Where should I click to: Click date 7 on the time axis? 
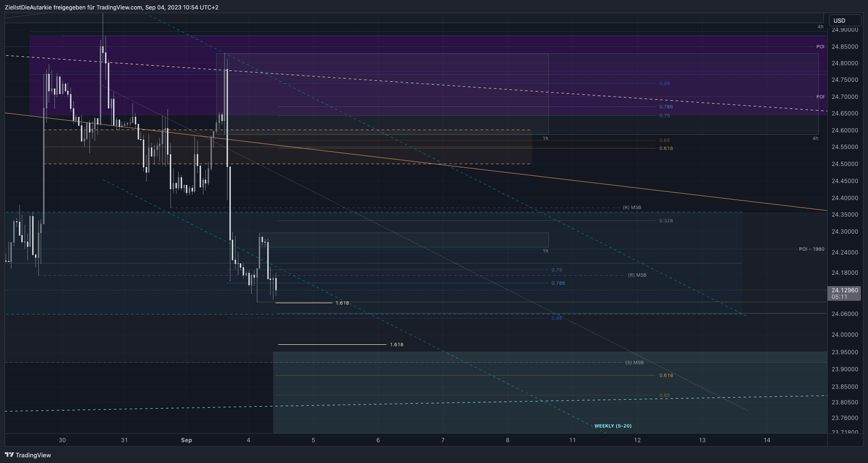coord(443,440)
